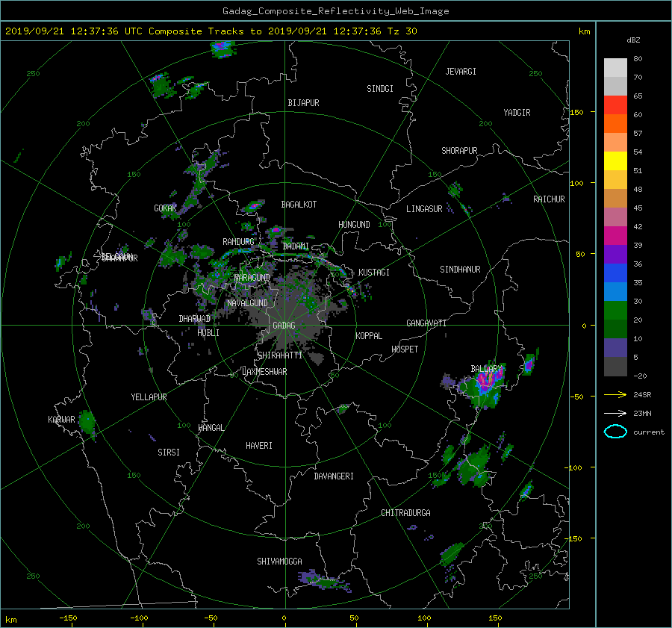Click the NAVALGUND city label

tap(247, 303)
